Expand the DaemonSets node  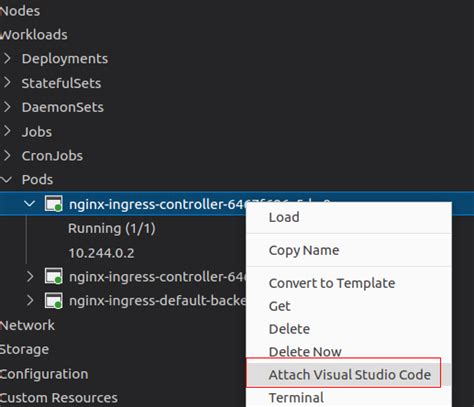coord(7,107)
